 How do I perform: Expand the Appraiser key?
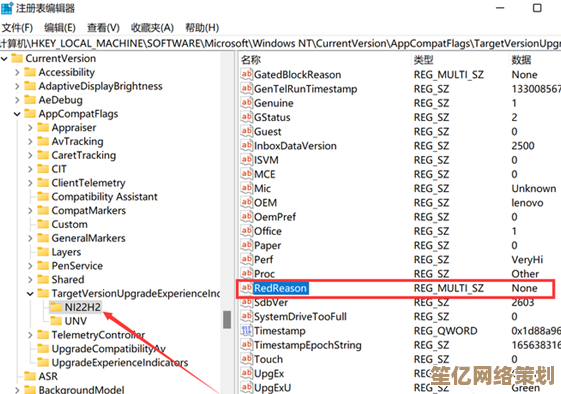tap(30, 128)
